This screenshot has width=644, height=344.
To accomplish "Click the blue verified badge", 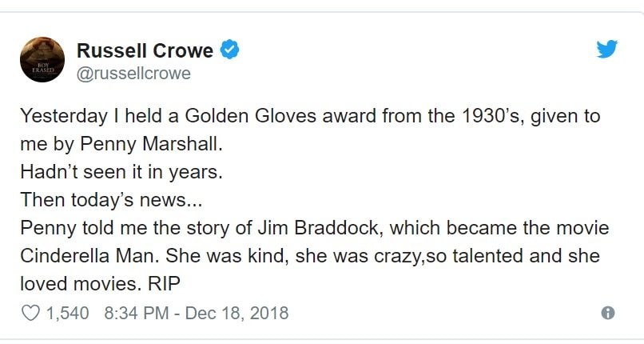I will click(230, 50).
